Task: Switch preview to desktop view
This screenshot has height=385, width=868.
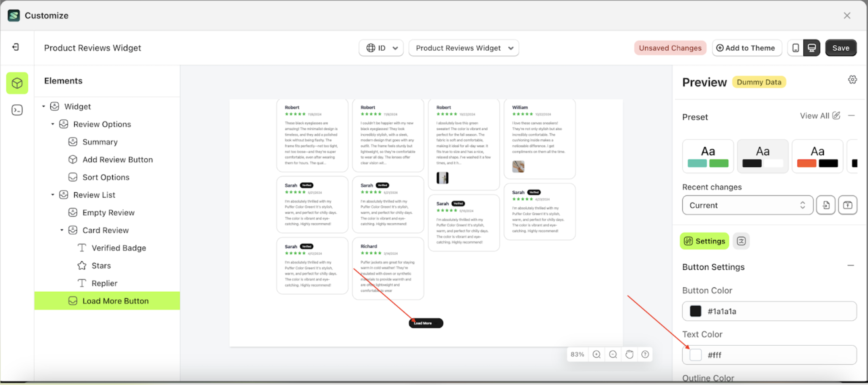Action: (x=812, y=48)
